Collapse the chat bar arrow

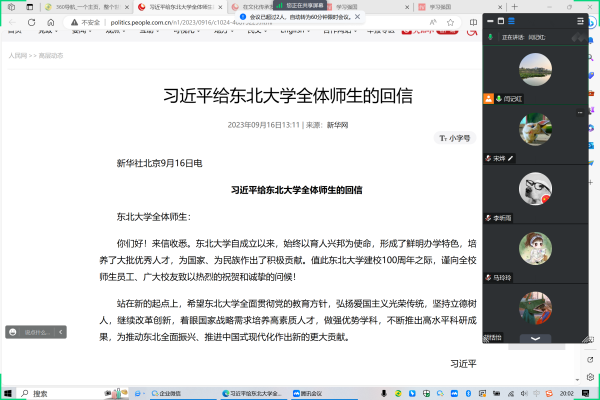click(x=61, y=332)
